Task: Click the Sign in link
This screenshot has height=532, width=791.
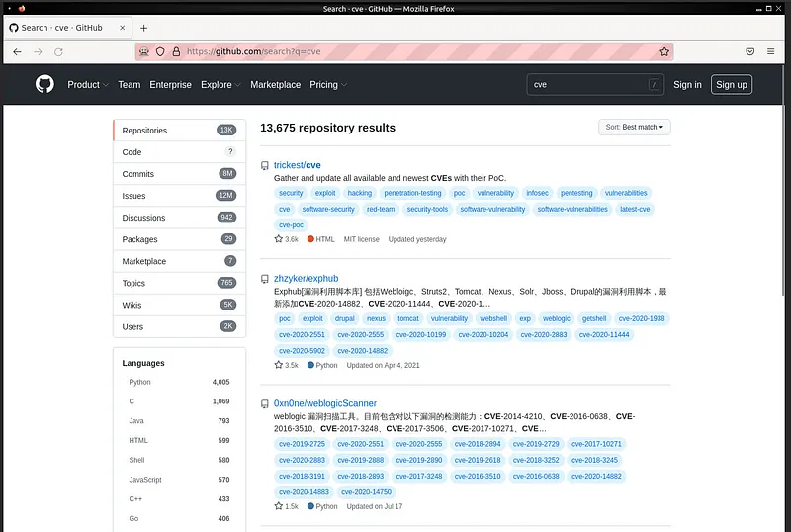Action: coord(687,85)
